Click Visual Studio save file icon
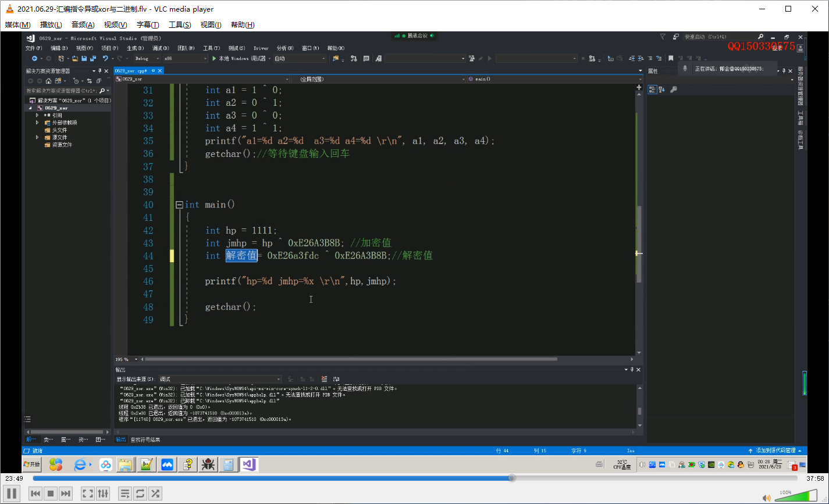The image size is (829, 504). 84,59
